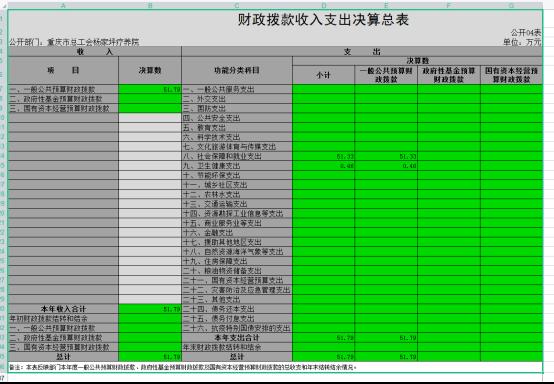554x384 pixels.
Task: Click the 十五、商业服务业等支出 cell
Action: pos(237,223)
